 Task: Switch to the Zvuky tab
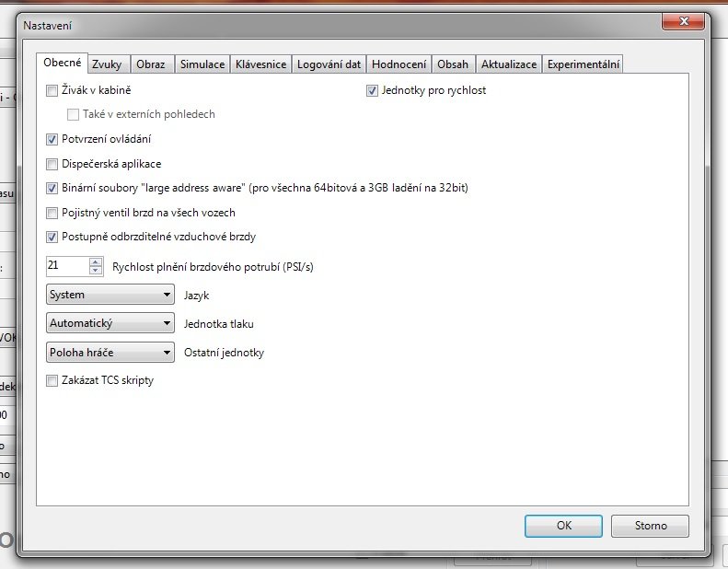click(109, 64)
